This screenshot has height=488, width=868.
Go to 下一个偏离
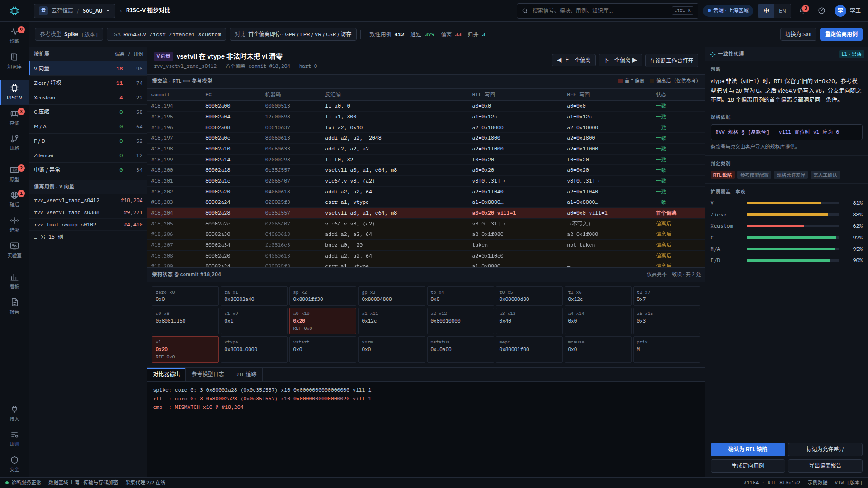[x=621, y=60]
